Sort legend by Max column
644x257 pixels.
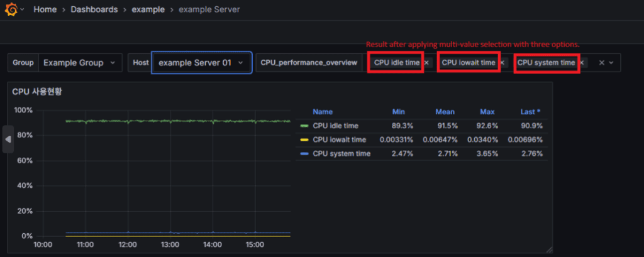487,111
